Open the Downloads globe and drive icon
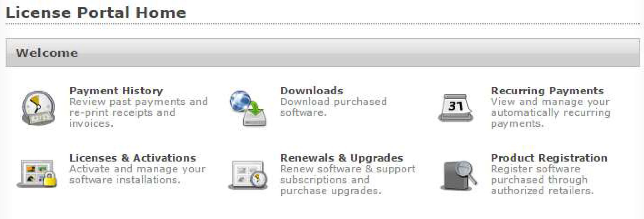The image size is (644, 219). point(248,109)
